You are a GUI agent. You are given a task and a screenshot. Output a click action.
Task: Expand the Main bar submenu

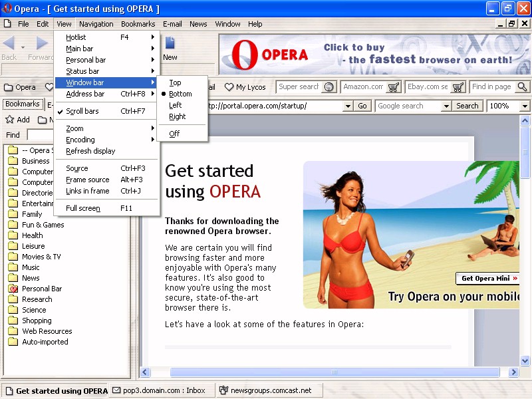pyautogui.click(x=107, y=49)
